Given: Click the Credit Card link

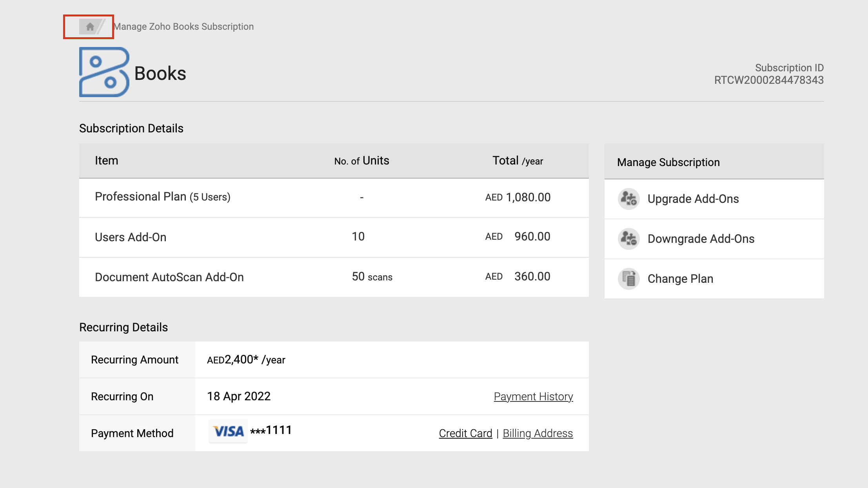Looking at the screenshot, I should (x=465, y=434).
